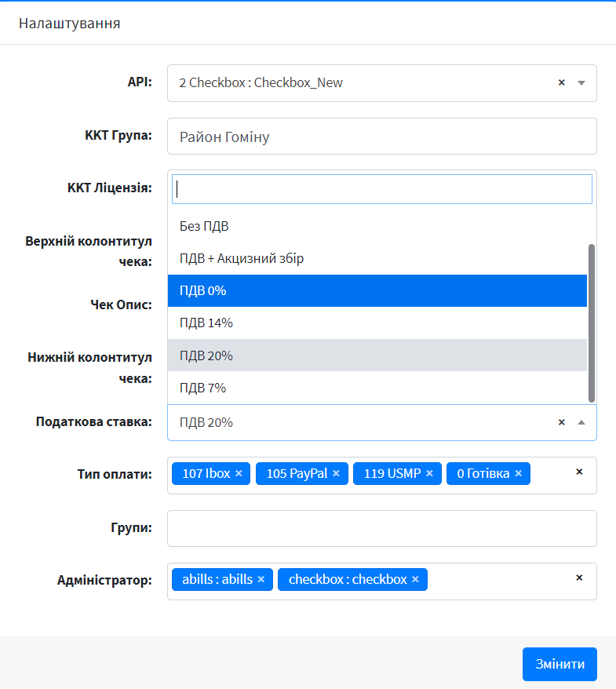Screen dimensions: 616x689
Task: Remove the 107 Ibox payment tag
Action: tap(239, 474)
